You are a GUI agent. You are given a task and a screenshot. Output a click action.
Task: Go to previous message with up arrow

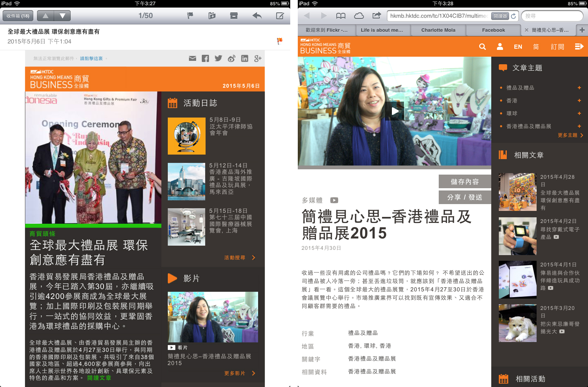tap(45, 16)
